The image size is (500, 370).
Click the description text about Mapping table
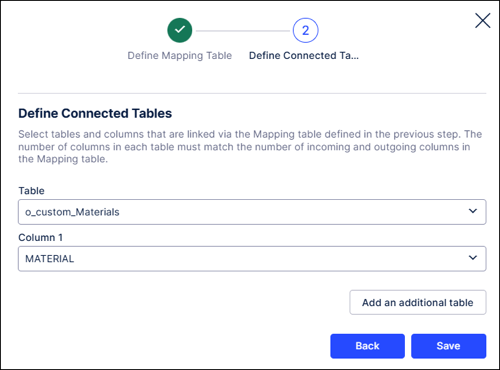(x=250, y=147)
